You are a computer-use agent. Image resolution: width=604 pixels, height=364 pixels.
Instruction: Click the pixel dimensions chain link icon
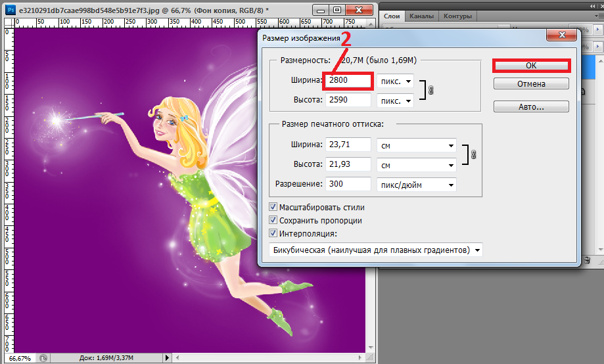click(430, 91)
